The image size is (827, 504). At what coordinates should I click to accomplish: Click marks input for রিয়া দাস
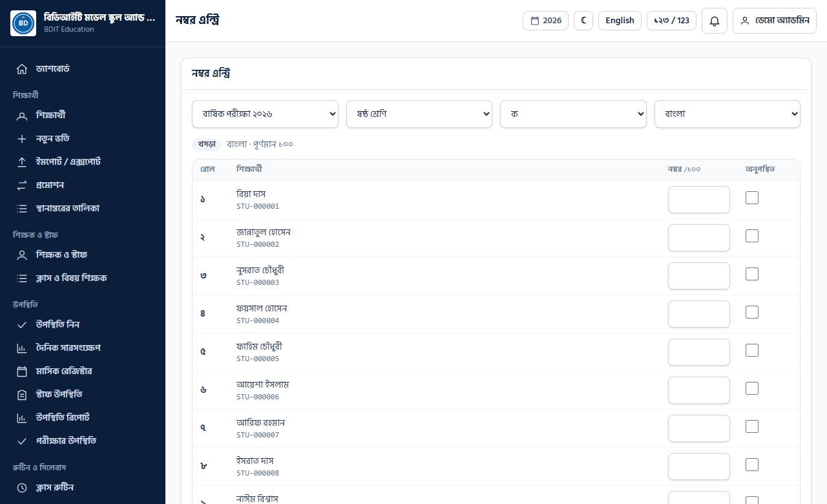pos(699,200)
